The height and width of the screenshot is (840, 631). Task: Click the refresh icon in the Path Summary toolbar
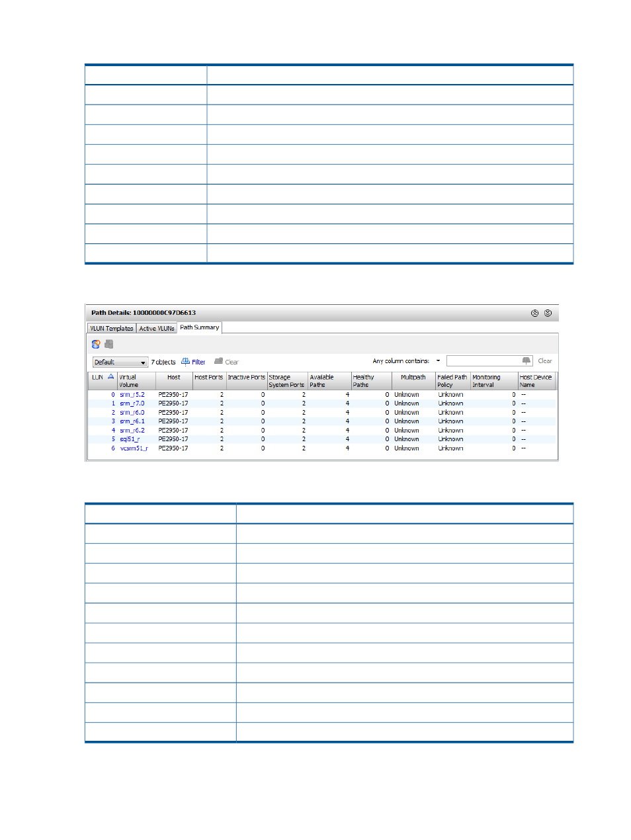click(96, 344)
